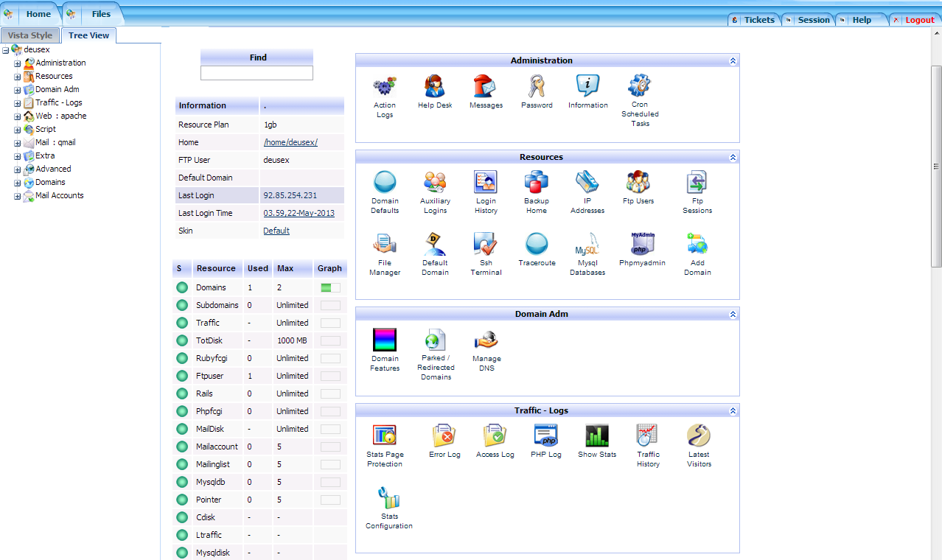Image resolution: width=942 pixels, height=560 pixels.
Task: Expand the Mail : qmail tree node
Action: (18, 143)
